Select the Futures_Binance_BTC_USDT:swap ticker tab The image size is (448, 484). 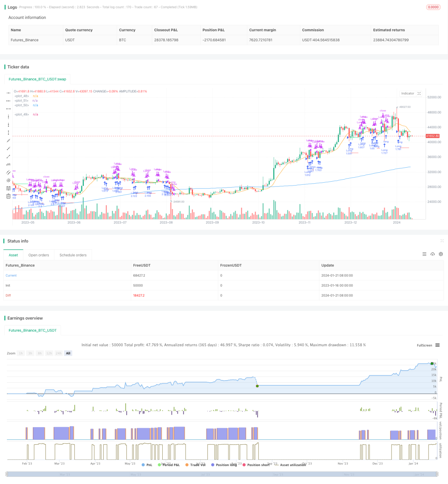click(37, 79)
